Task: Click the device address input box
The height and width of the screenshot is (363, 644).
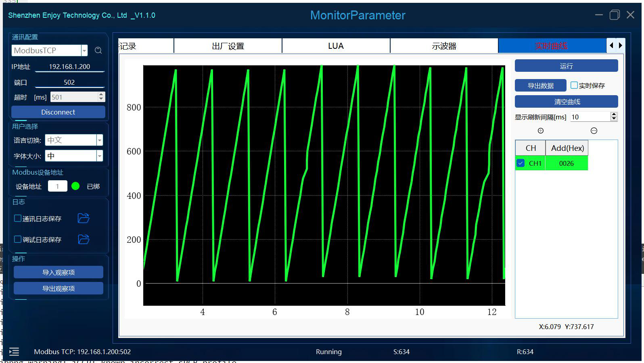Action: pos(57,186)
